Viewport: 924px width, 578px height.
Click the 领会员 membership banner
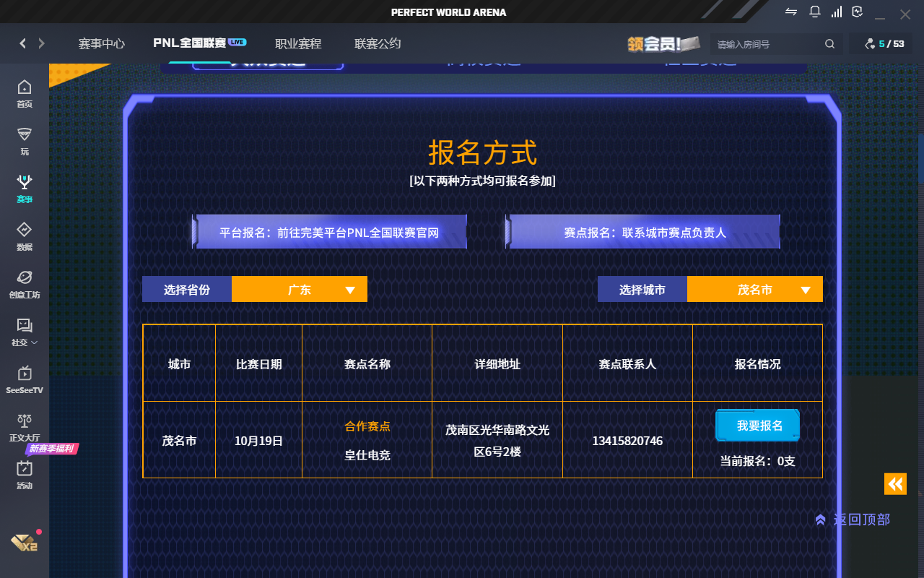(664, 43)
